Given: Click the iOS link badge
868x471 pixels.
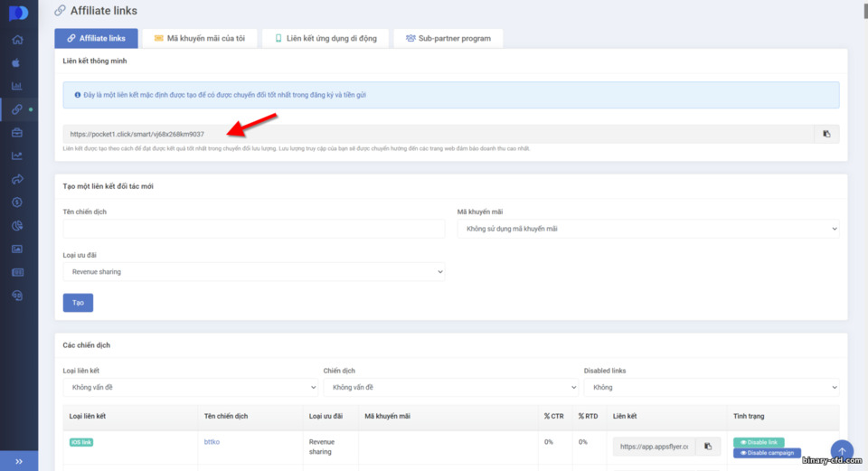Looking at the screenshot, I should [81, 442].
